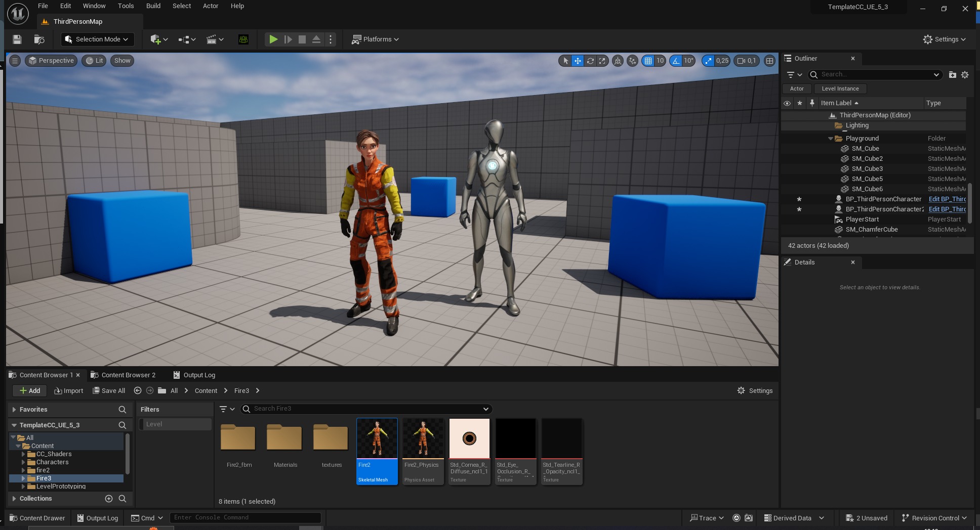980x530 pixels.
Task: Click the 2 Unsaved button
Action: coord(867,518)
